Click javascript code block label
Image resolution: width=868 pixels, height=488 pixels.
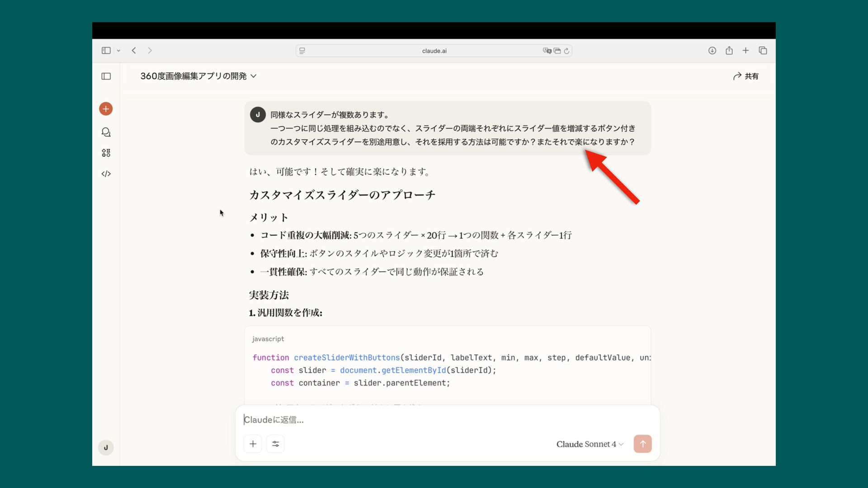click(x=268, y=339)
